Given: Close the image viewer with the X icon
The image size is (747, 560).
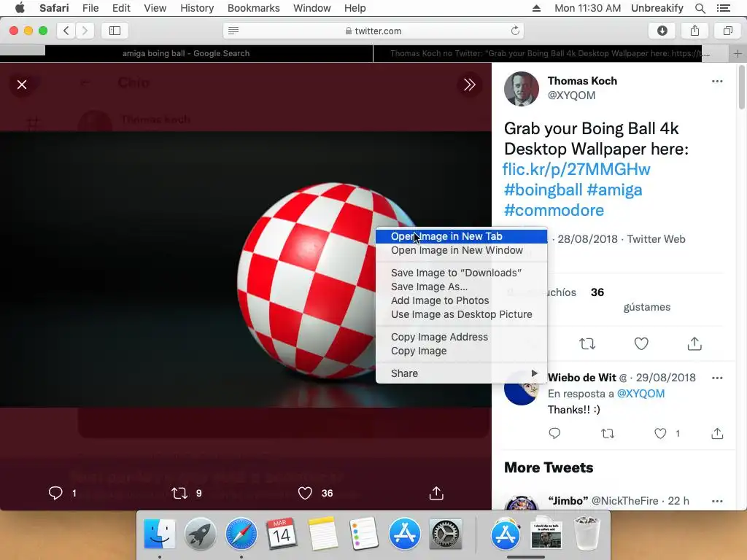Looking at the screenshot, I should 22,85.
